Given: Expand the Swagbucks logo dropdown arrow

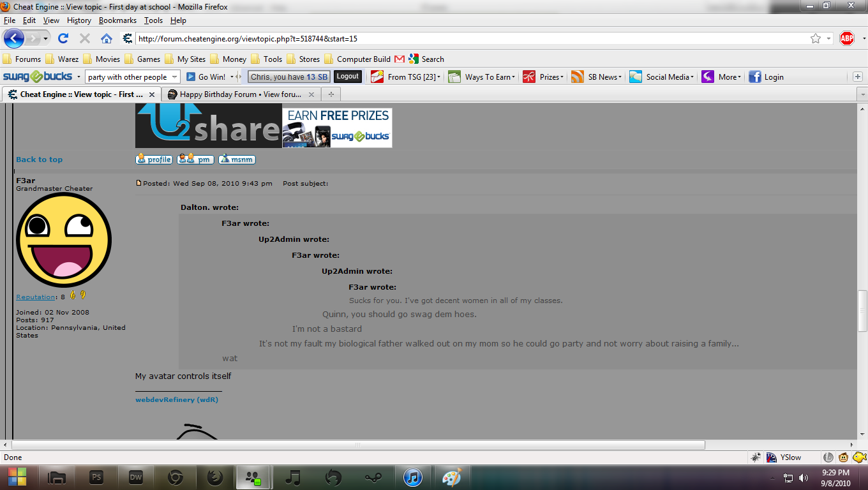Looking at the screenshot, I should (79, 77).
